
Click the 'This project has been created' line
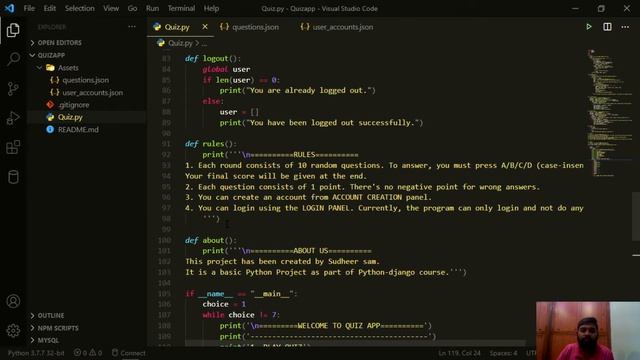point(282,261)
